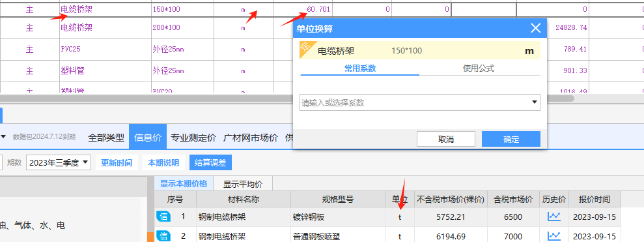Image resolution: width=644 pixels, height=242 pixels.
Task: Click the tax-included price 6500 cell
Action: [x=514, y=217]
